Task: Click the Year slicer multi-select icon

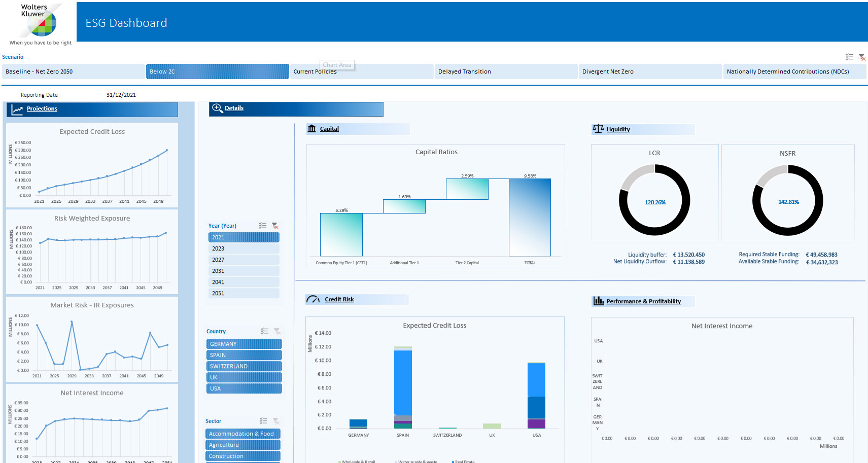Action: point(262,226)
